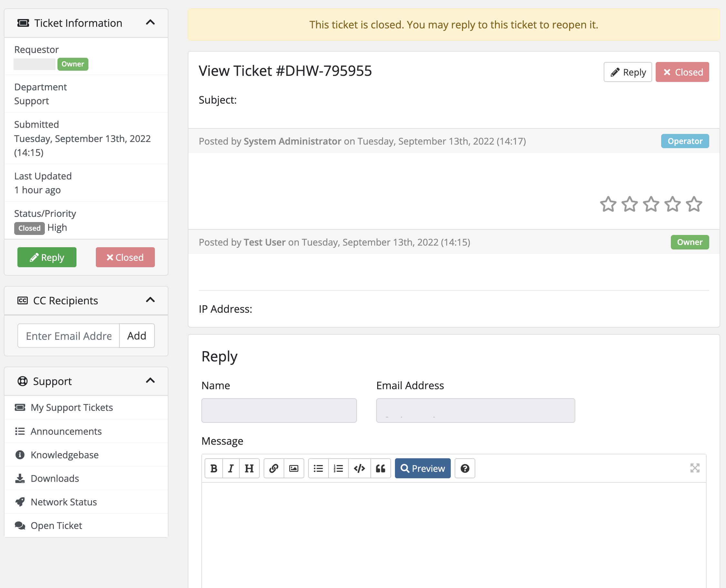Image resolution: width=726 pixels, height=588 pixels.
Task: Create a numbered ordered list
Action: (338, 469)
